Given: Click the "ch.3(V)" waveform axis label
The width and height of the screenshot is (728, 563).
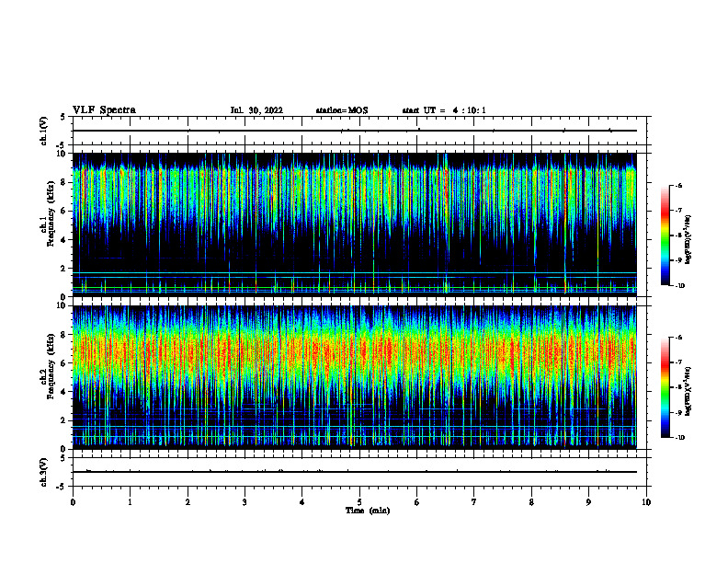Looking at the screenshot, I should pyautogui.click(x=44, y=472).
